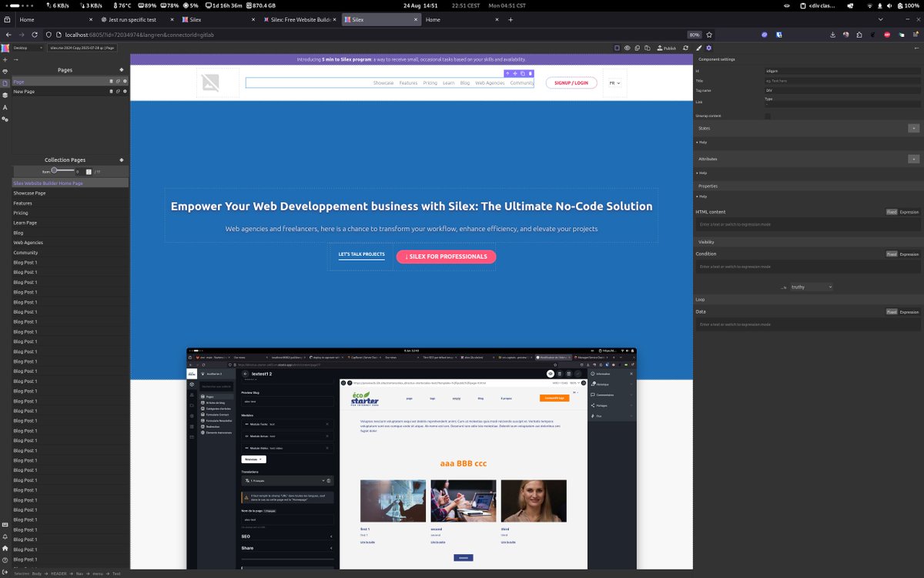Switch to 'Silex: Free Website Builder' tab
Viewport: 924px width, 578px height.
click(300, 19)
